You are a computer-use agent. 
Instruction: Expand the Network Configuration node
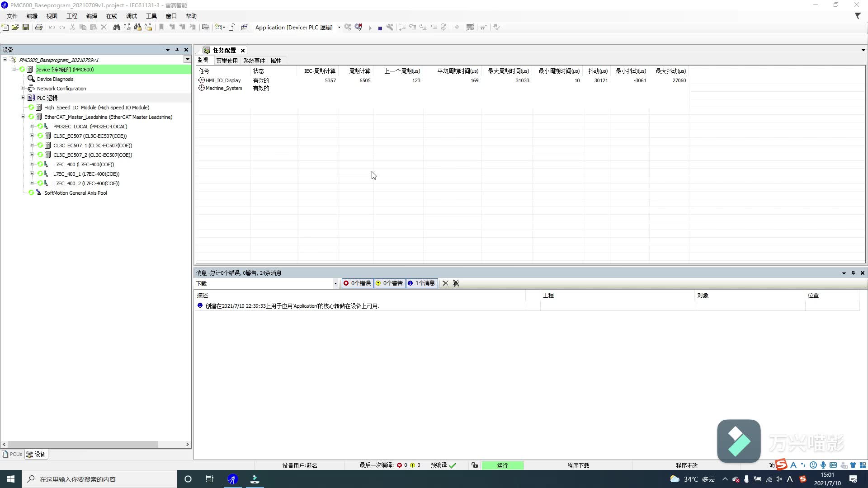23,88
